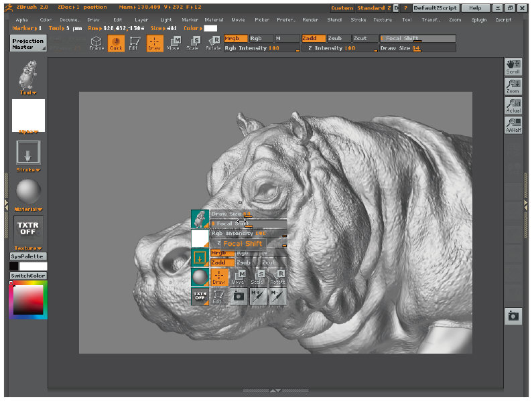The image size is (532, 401).
Task: Select the Scale mode in the top toolbar
Action: (x=193, y=44)
